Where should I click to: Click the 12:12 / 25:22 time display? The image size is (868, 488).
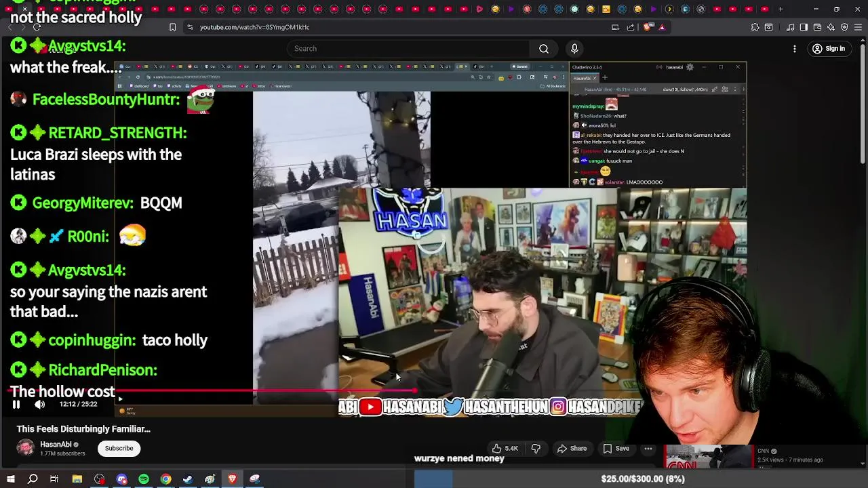click(x=78, y=405)
